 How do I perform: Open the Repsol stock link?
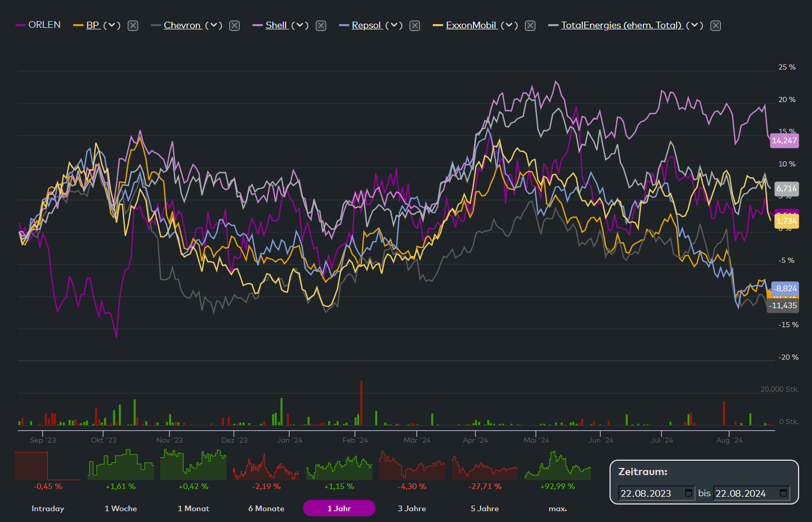coord(367,25)
